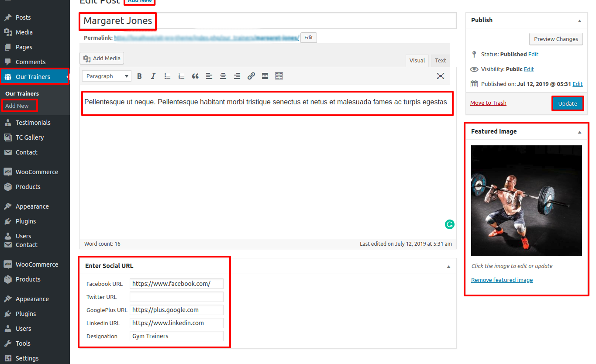596x364 pixels.
Task: Switch to the Text editor tab
Action: (440, 61)
